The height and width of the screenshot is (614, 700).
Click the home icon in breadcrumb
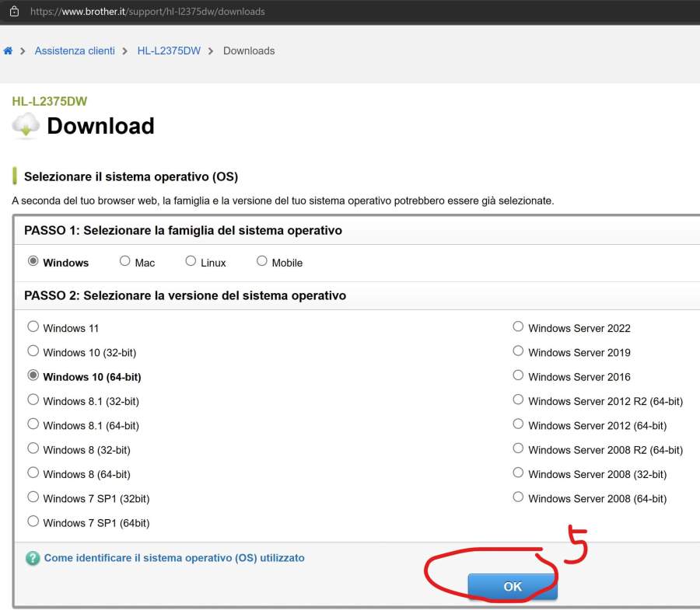click(x=8, y=51)
